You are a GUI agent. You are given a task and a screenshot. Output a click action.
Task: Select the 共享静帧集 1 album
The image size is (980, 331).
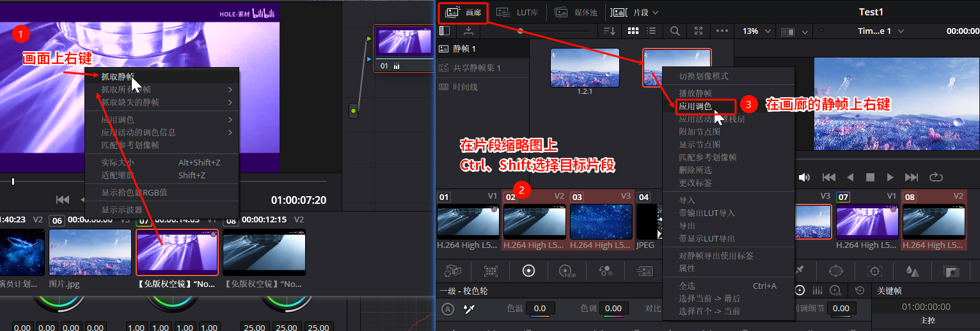click(x=483, y=68)
